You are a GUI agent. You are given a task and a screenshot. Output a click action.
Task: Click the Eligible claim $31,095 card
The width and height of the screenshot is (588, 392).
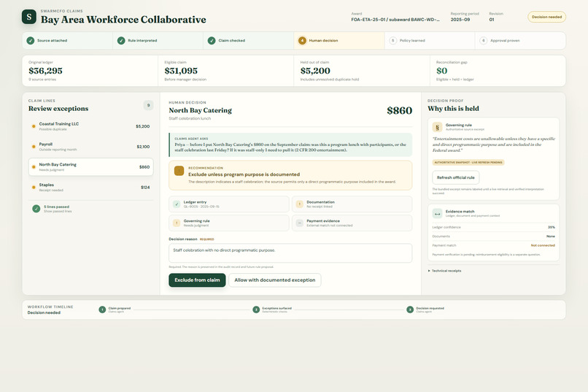(225, 71)
